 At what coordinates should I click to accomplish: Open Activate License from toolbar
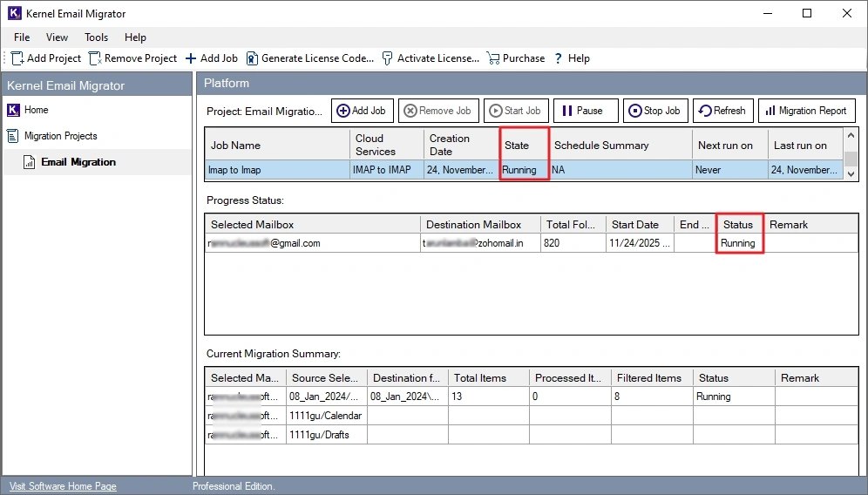(x=431, y=58)
